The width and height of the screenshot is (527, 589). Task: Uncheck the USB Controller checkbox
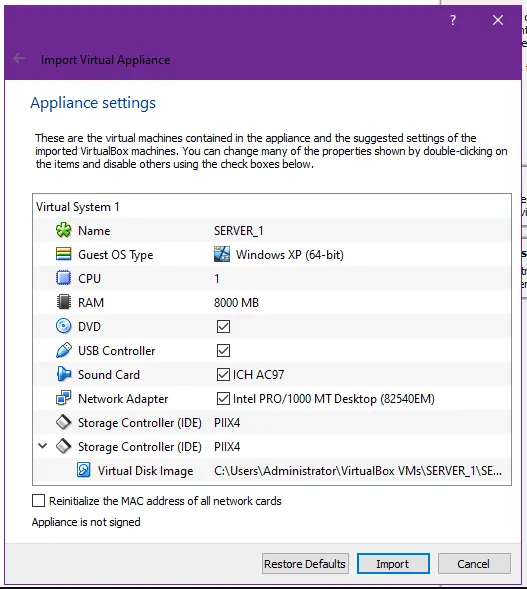223,350
